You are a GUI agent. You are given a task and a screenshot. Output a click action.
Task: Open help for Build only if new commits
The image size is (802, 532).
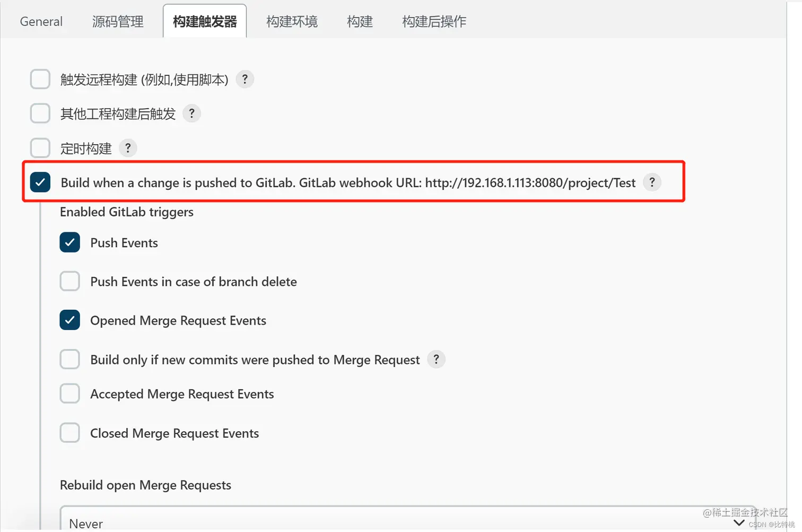[436, 360]
